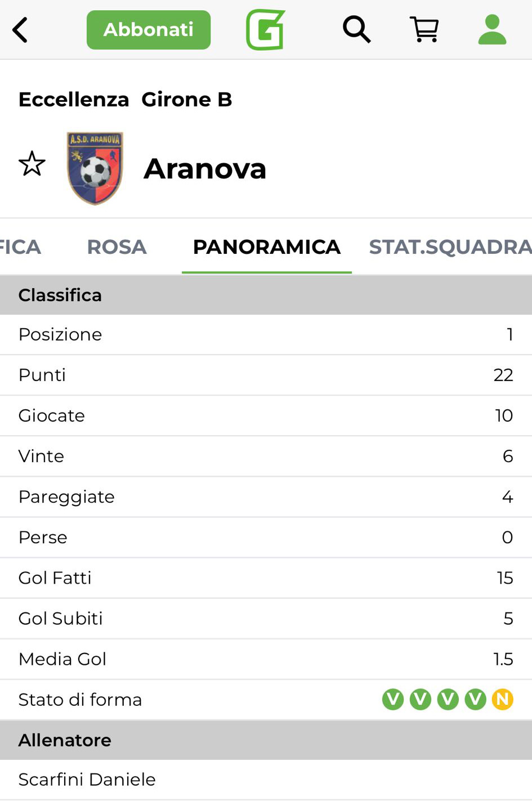Tap the fourth green V form badge
The height and width of the screenshot is (801, 532).
point(475,699)
